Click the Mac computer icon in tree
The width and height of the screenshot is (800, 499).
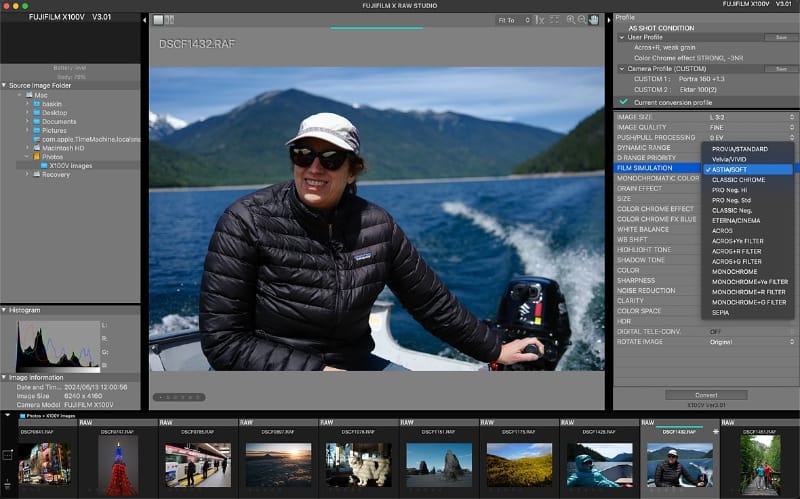click(x=29, y=95)
